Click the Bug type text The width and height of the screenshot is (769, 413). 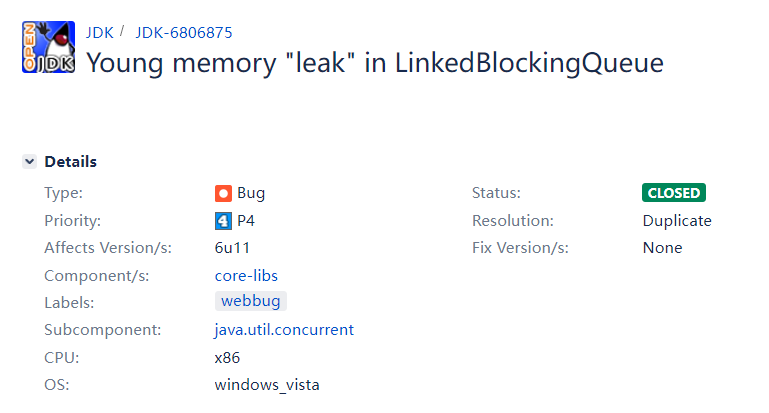click(251, 193)
